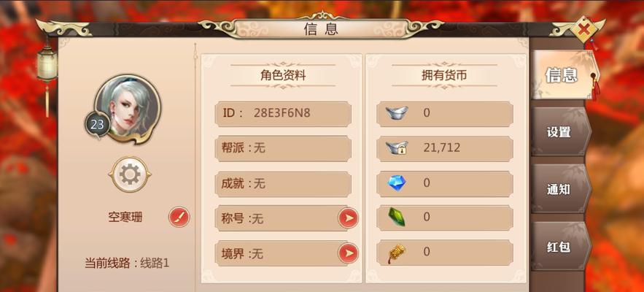Click the character avatar portrait
The height and width of the screenshot is (292, 644).
tap(128, 109)
